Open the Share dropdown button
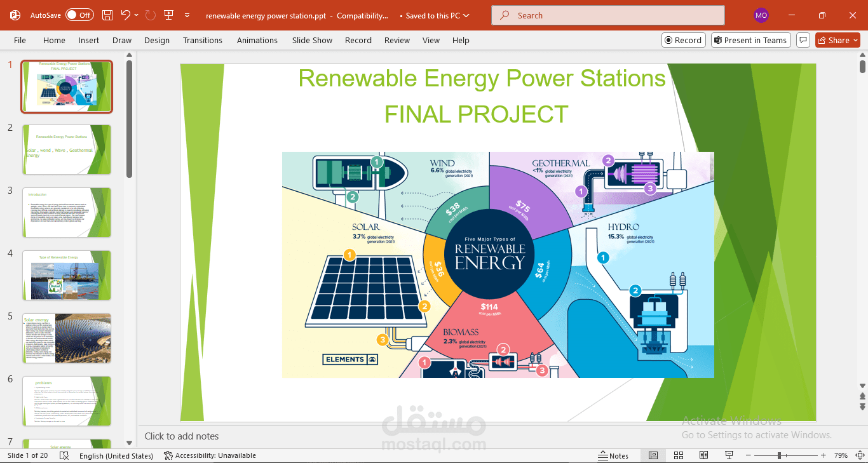The height and width of the screenshot is (463, 868). tap(837, 40)
